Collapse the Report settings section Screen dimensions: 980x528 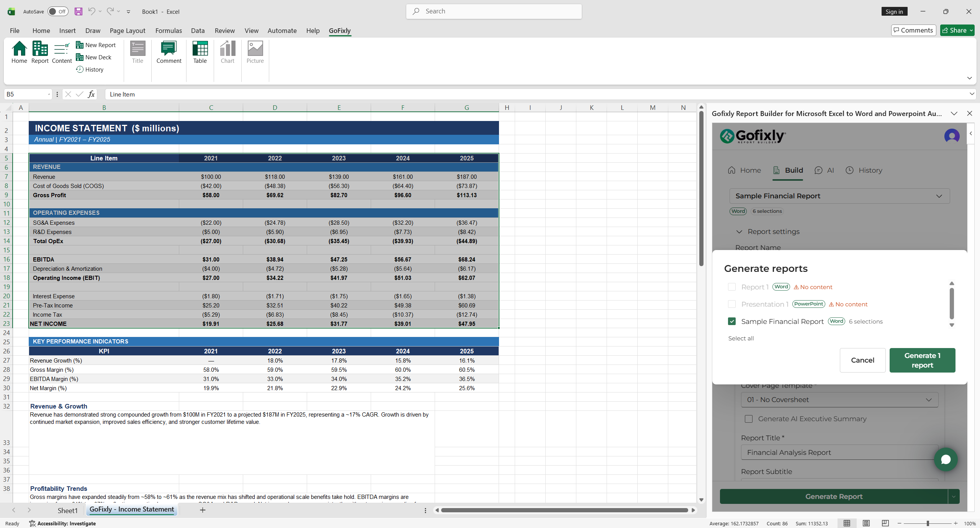tap(768, 232)
